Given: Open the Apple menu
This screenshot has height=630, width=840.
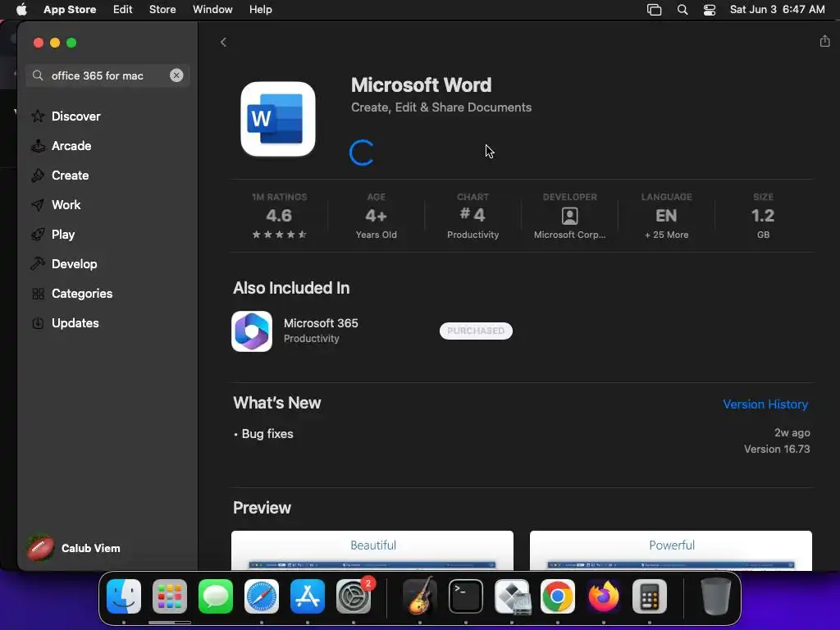Looking at the screenshot, I should pos(21,9).
